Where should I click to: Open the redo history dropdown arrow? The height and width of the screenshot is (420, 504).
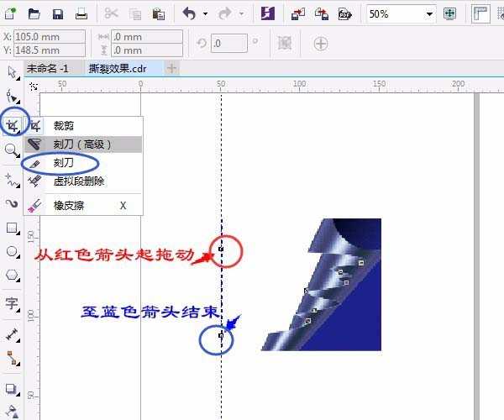coord(242,14)
